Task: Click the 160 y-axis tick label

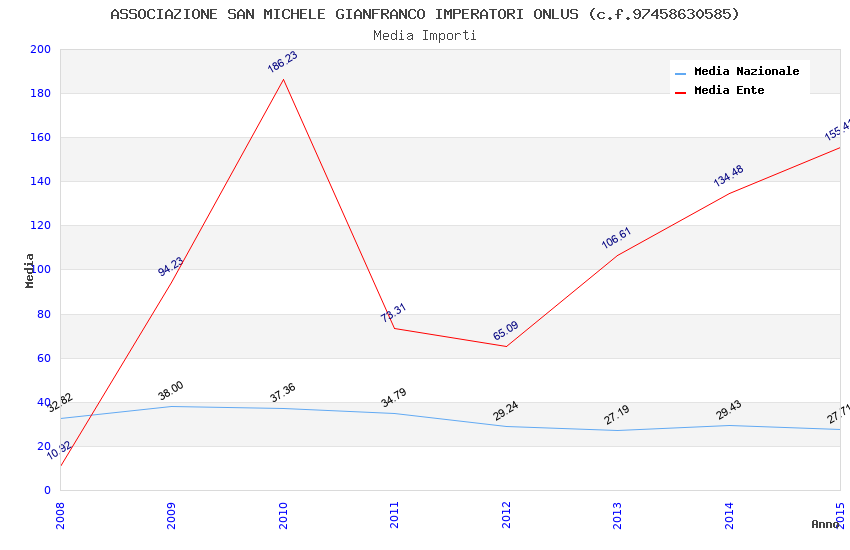Action: tap(41, 138)
